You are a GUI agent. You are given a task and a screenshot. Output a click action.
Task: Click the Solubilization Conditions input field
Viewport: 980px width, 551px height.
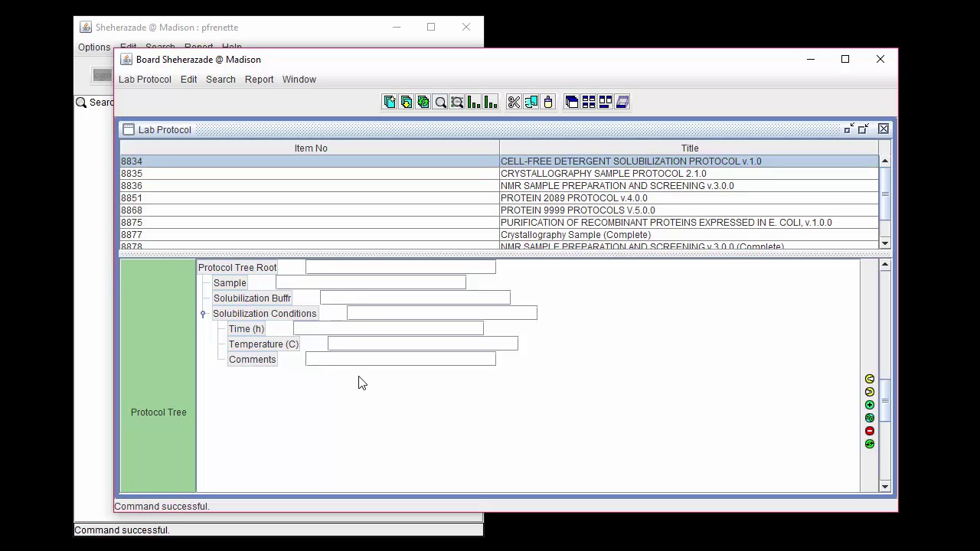(x=442, y=313)
